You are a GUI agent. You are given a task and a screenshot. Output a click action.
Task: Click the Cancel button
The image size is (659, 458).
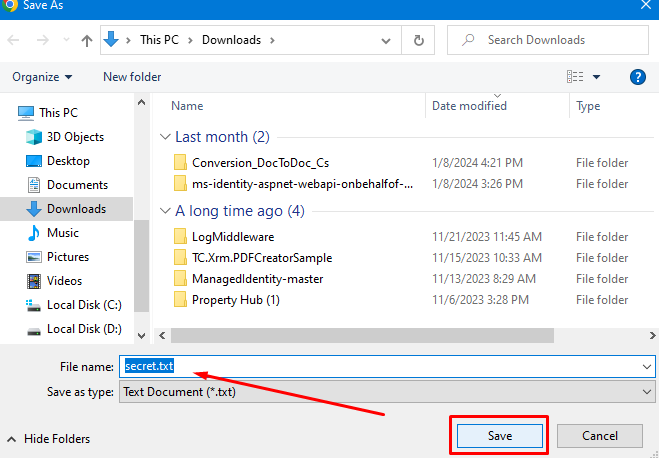tap(600, 436)
